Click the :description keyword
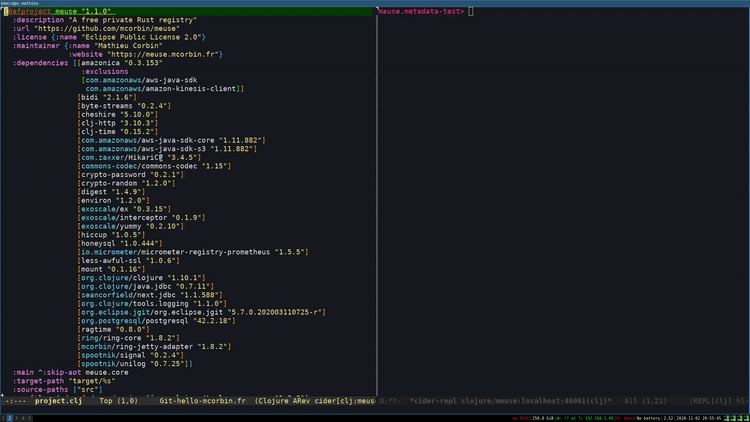 click(38, 20)
